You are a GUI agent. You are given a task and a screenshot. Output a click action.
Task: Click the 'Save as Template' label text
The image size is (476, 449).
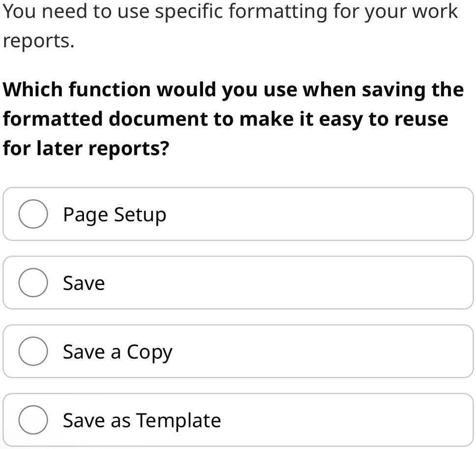pyautogui.click(x=142, y=421)
